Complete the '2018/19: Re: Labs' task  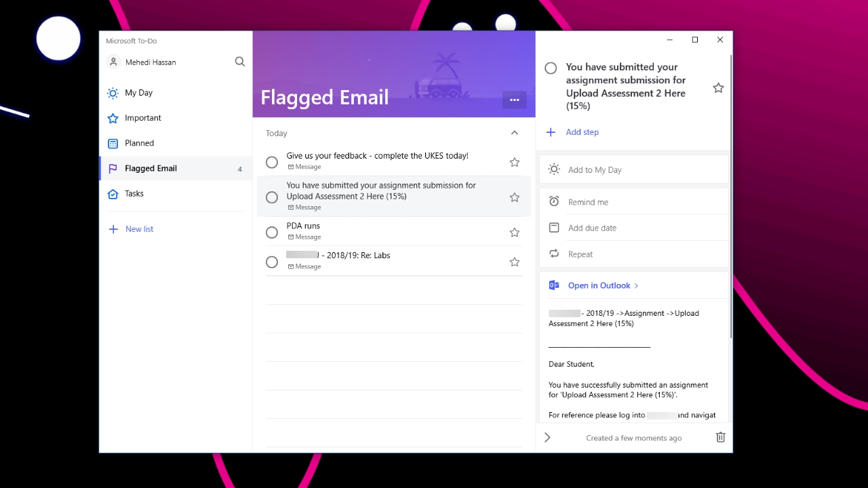(272, 262)
